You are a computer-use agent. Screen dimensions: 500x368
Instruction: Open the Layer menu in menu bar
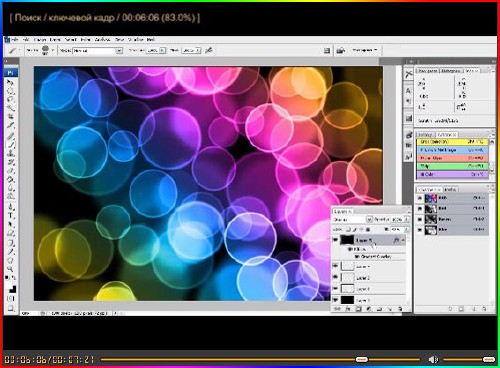coord(55,39)
